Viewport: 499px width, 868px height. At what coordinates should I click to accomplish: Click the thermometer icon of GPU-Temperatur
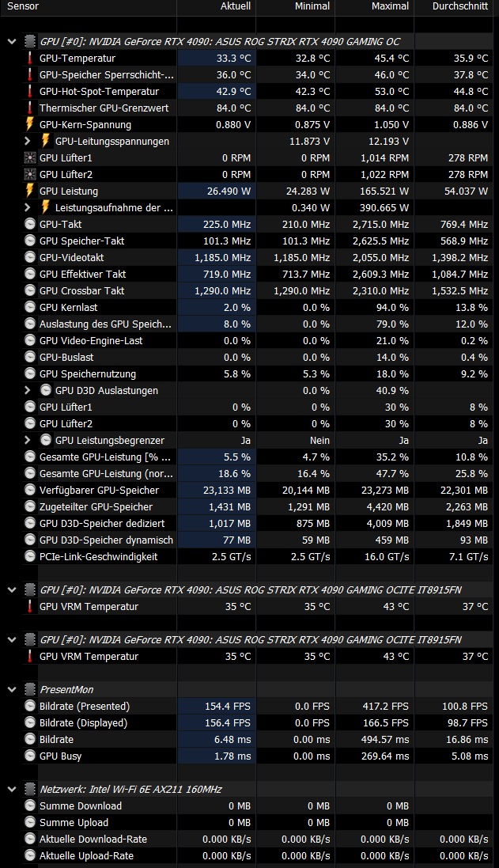(30, 58)
